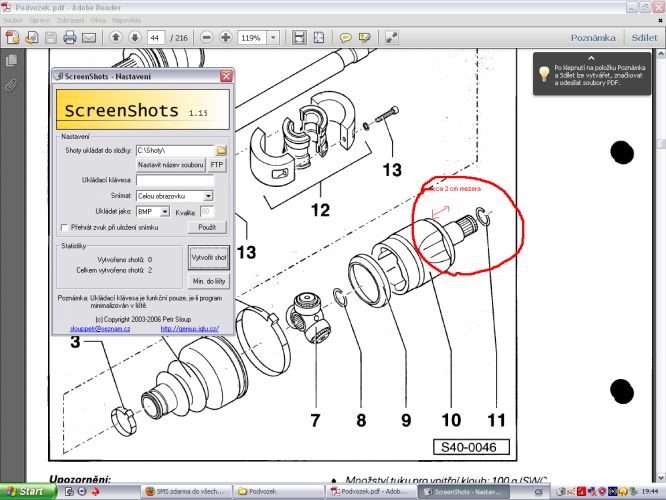666x500 pixels.
Task: Open the Sdílet pane
Action: [x=644, y=38]
